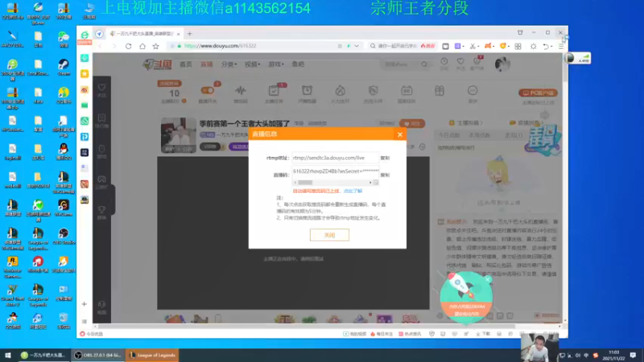Viewport: 644px width, 362px height.
Task: Nudge stream key scrollbar right arrow
Action: click(x=370, y=183)
